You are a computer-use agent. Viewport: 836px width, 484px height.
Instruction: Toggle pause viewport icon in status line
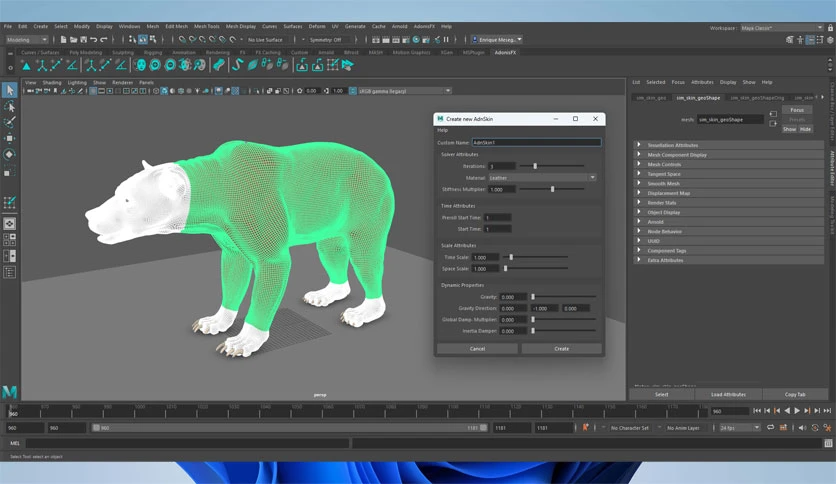446,39
